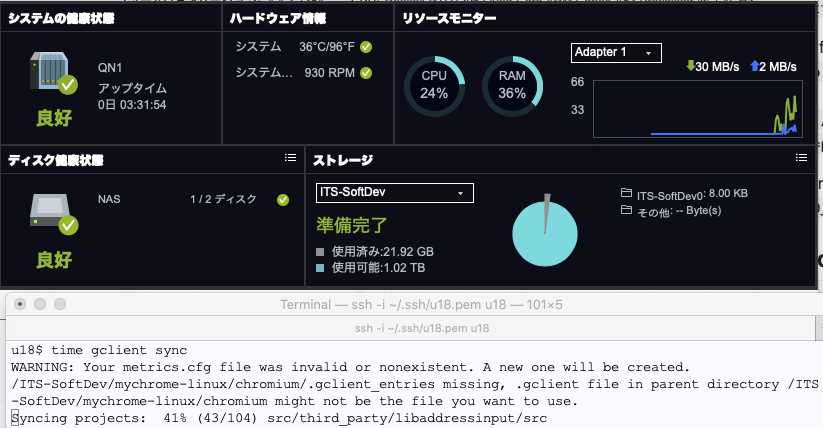
Task: Click the ハードウェア情報 panel title
Action: click(x=277, y=18)
